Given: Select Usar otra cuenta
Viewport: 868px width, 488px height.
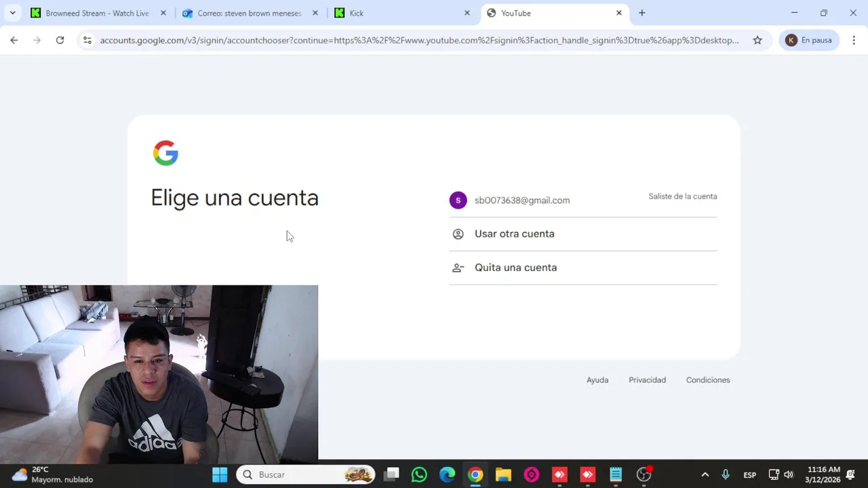Looking at the screenshot, I should pyautogui.click(x=583, y=234).
